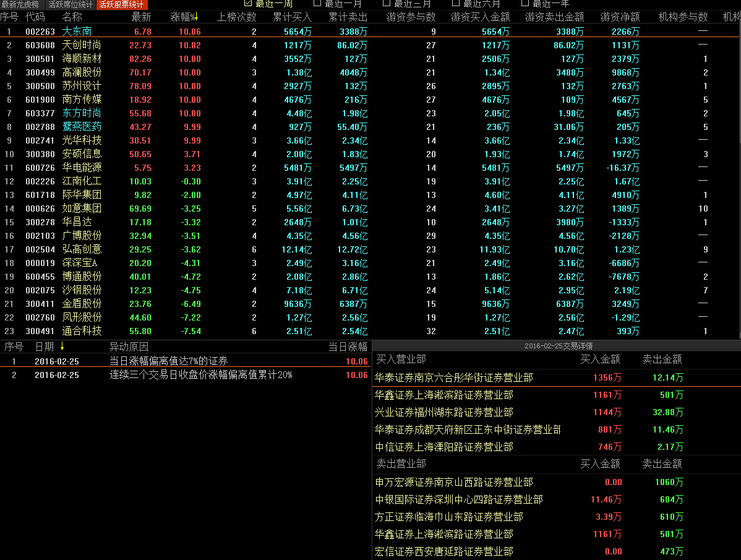Viewport: 741px width, 560px height.
Task: Select stock row 高澜股份
Action: [369, 73]
